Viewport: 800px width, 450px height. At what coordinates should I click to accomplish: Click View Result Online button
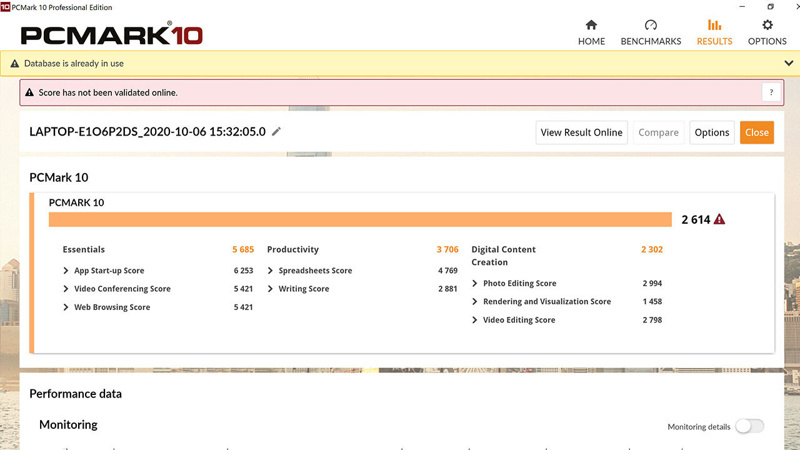coord(582,133)
